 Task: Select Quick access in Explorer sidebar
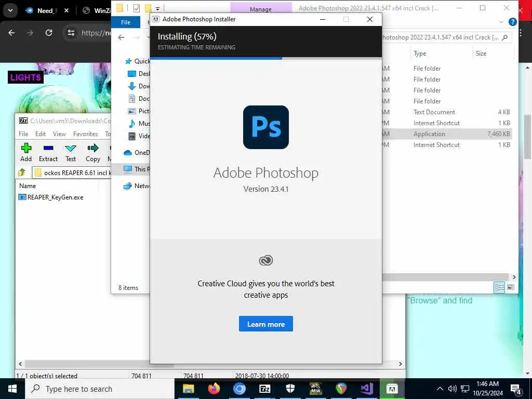click(138, 61)
